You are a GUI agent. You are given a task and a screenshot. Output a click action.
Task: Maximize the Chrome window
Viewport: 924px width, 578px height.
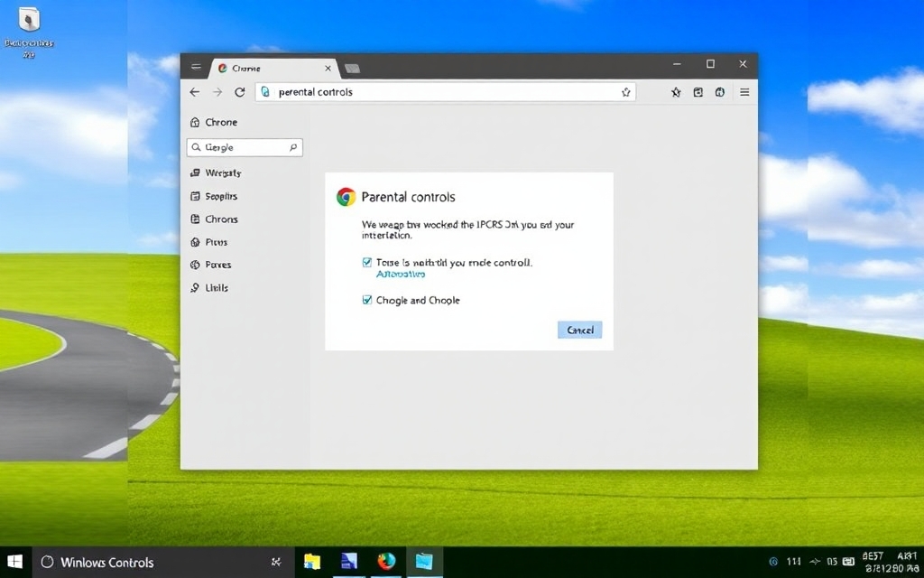pos(711,64)
